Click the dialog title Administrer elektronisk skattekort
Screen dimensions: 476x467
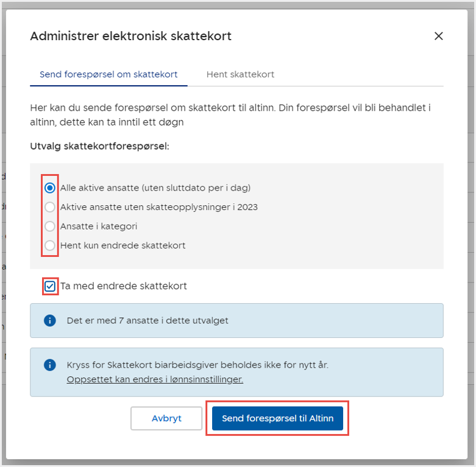(x=130, y=36)
